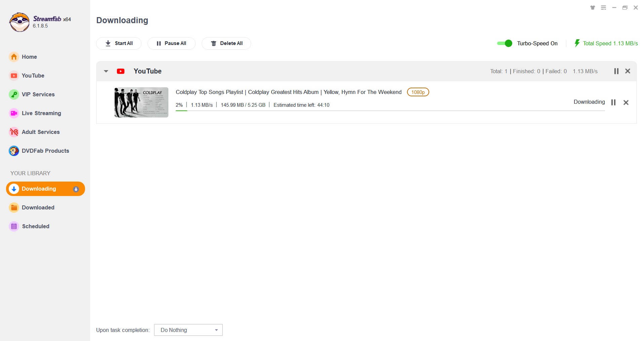The height and width of the screenshot is (341, 644).
Task: Click the Estimated time left 44:10 text
Action: click(x=301, y=105)
